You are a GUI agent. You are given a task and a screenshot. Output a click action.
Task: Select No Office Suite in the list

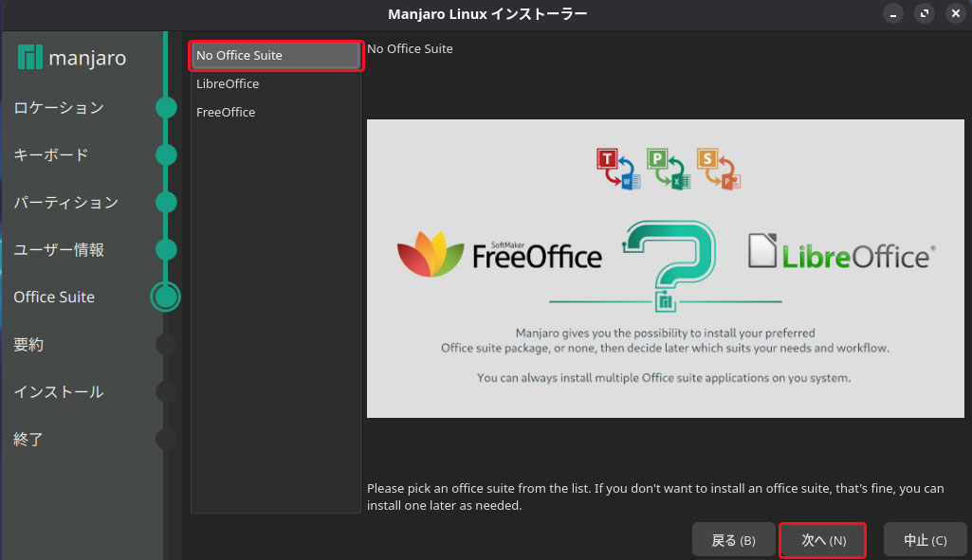tap(276, 56)
